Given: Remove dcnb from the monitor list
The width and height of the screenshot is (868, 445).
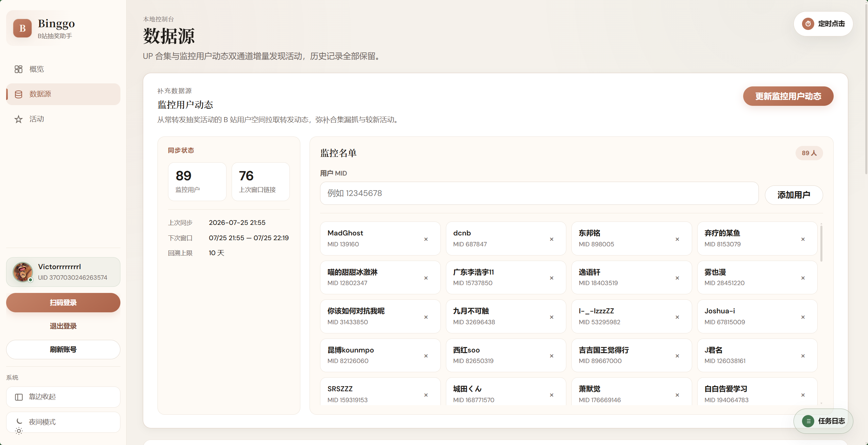Looking at the screenshot, I should 551,239.
